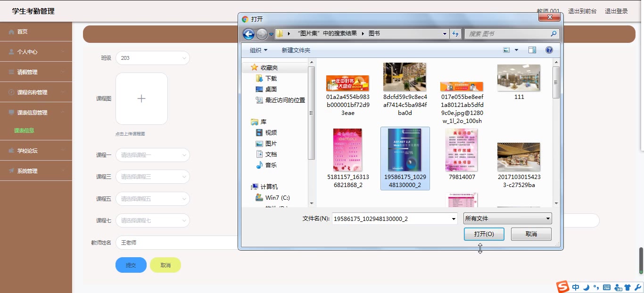
Task: Click the Back arrow in file dialog
Action: click(x=248, y=34)
